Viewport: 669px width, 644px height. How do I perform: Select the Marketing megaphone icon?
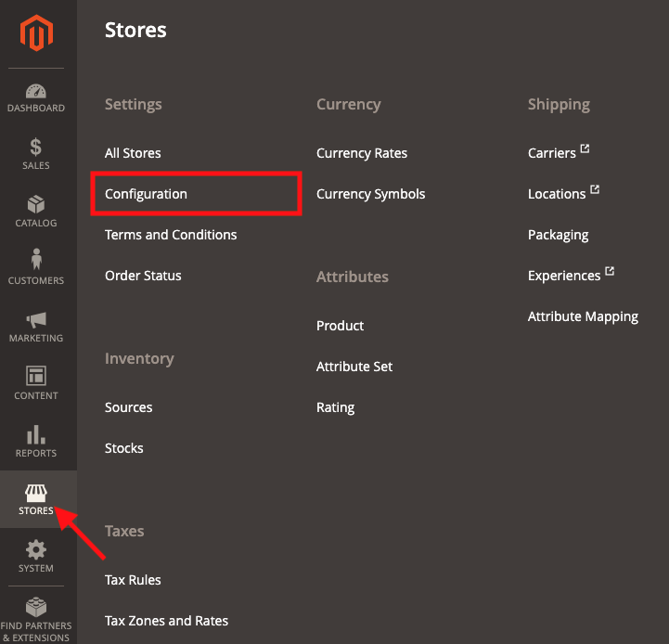coord(36,320)
